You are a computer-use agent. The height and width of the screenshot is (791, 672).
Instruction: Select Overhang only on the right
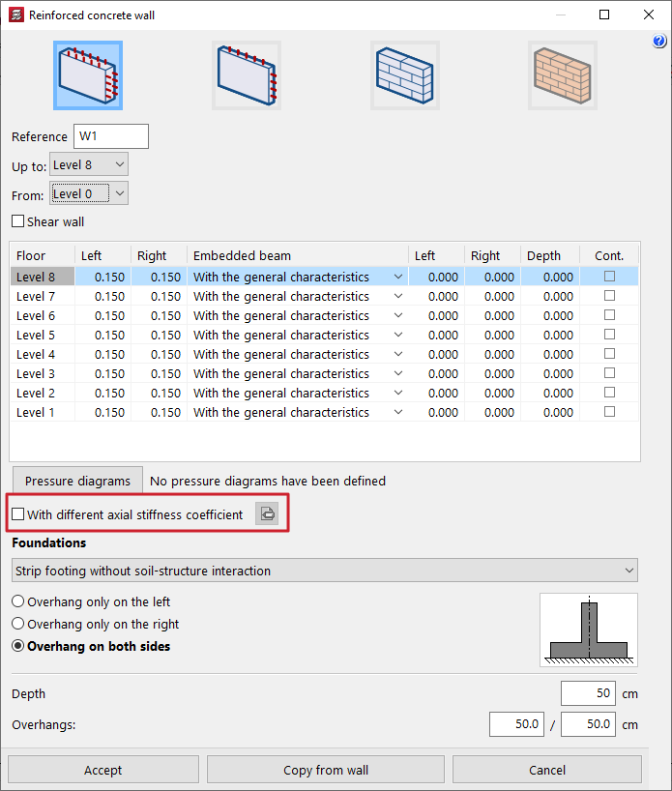[x=18, y=624]
